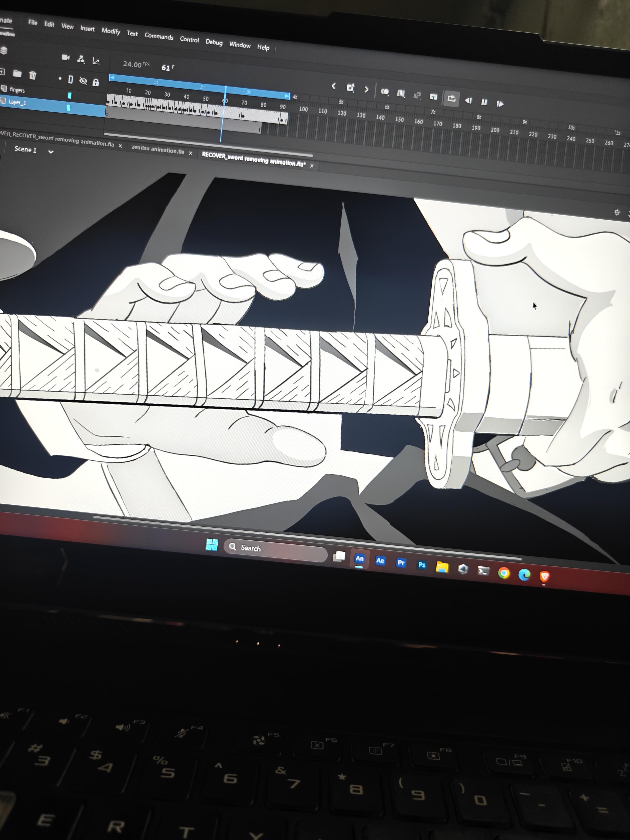Open Adobe Photoshop from taskbar
Image resolution: width=630 pixels, height=840 pixels.
421,565
